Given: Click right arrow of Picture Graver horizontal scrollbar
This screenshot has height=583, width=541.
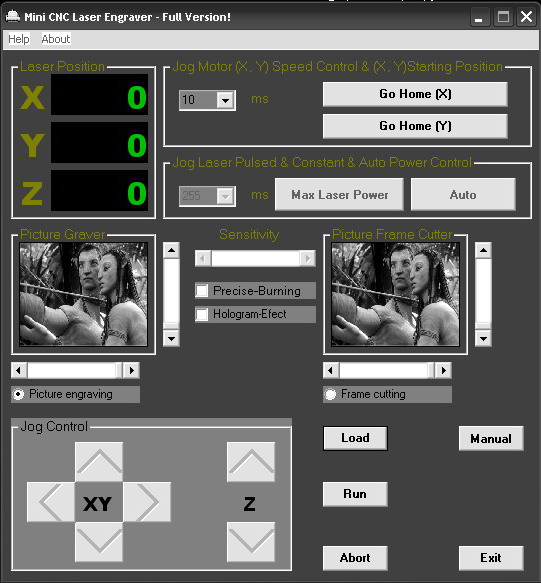Looking at the screenshot, I should pyautogui.click(x=132, y=370).
